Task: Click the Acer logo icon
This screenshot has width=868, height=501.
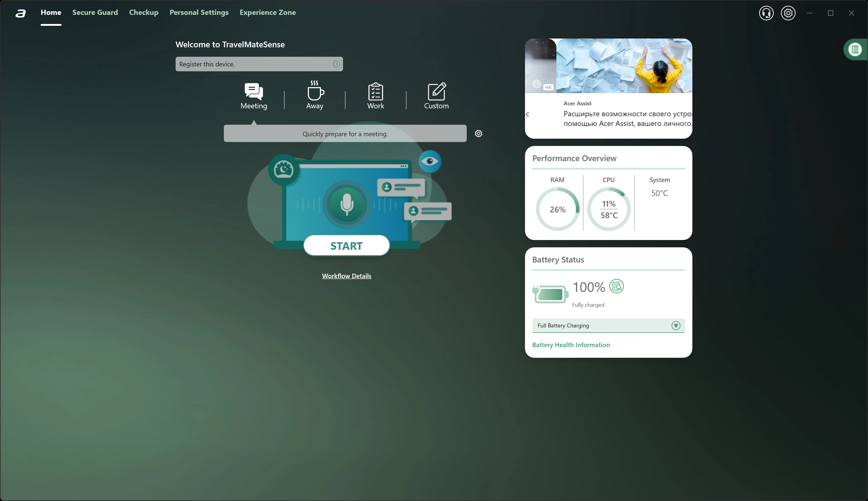Action: pyautogui.click(x=21, y=13)
